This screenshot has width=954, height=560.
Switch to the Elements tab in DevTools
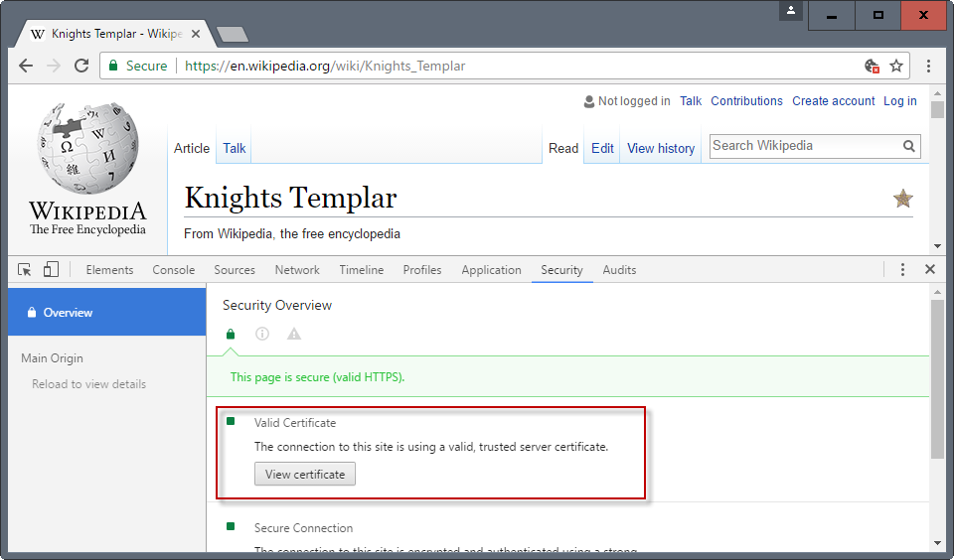point(109,270)
